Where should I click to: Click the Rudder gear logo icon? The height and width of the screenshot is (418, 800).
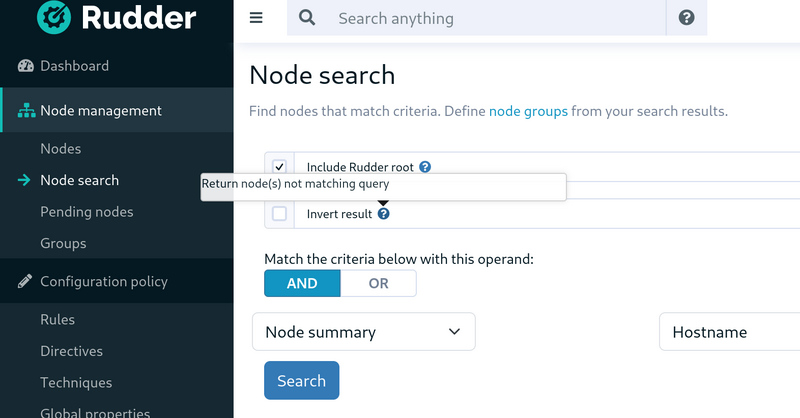point(54,17)
